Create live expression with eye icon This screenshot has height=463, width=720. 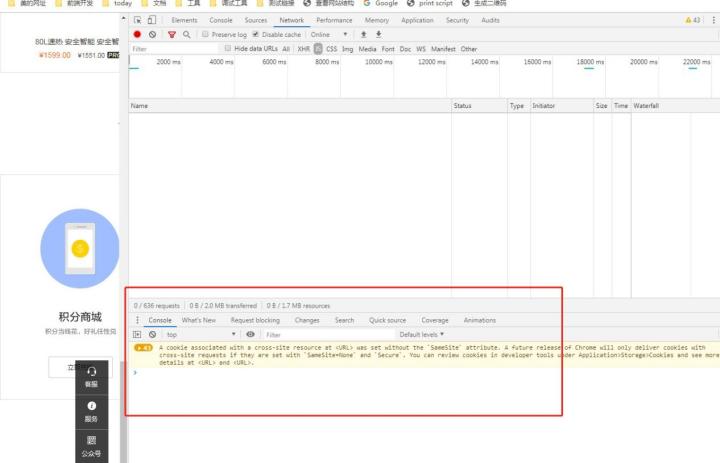250,334
